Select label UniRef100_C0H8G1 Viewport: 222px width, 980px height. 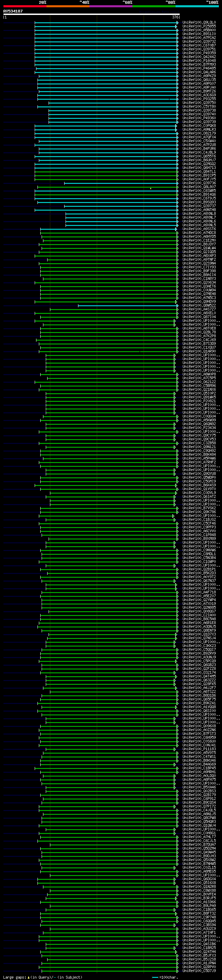click(199, 833)
